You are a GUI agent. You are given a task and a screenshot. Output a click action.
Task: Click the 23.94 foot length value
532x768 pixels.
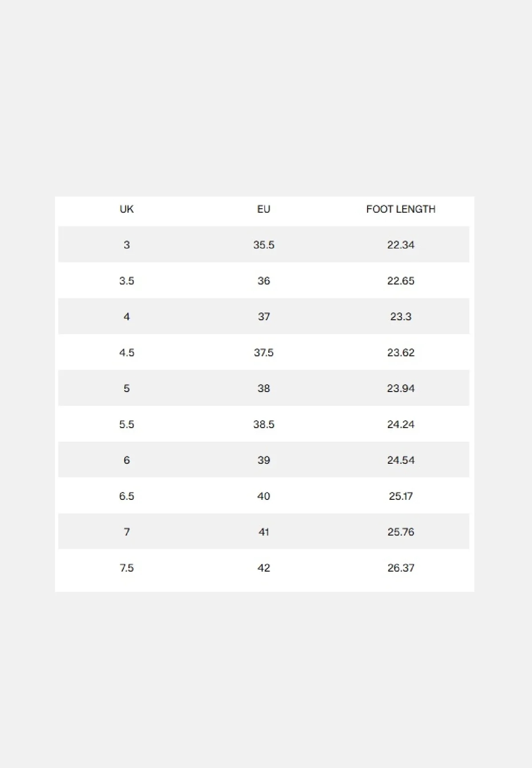401,388
